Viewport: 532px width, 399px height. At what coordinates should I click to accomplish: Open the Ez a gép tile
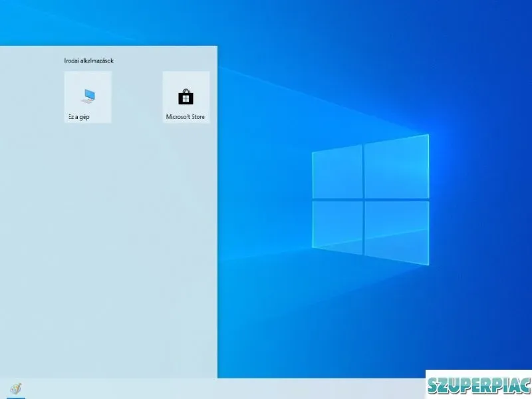[x=88, y=97]
